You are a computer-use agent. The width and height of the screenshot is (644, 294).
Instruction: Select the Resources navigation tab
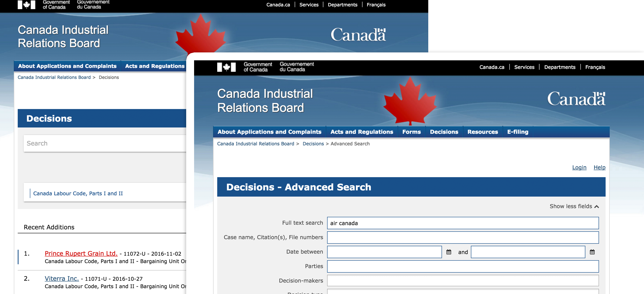pos(482,132)
